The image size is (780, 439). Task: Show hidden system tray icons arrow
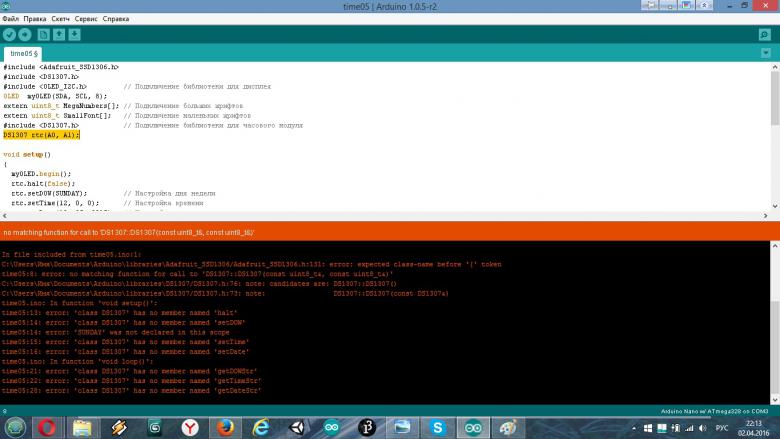coord(634,428)
